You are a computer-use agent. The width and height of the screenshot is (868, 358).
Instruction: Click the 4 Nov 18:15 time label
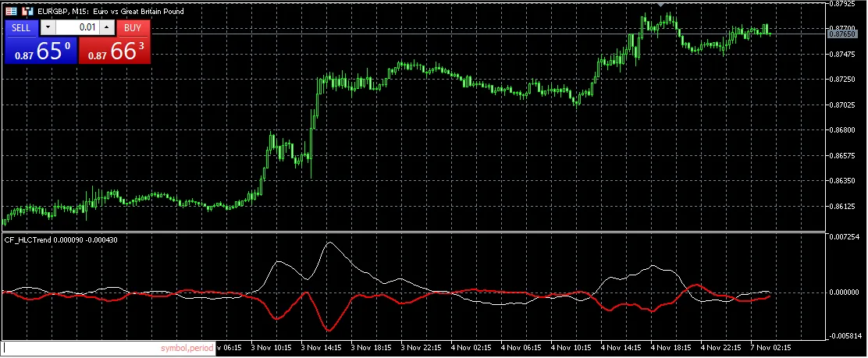[x=671, y=348]
